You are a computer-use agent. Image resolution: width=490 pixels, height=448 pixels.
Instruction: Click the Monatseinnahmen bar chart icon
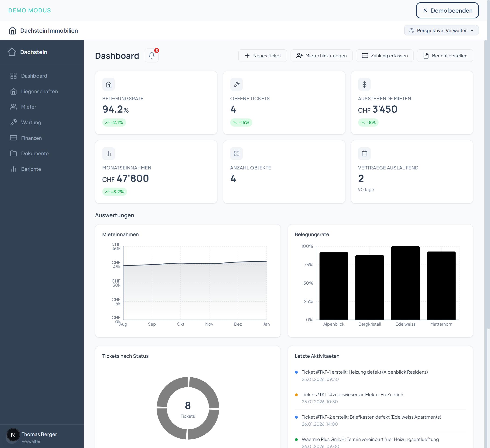tap(108, 153)
